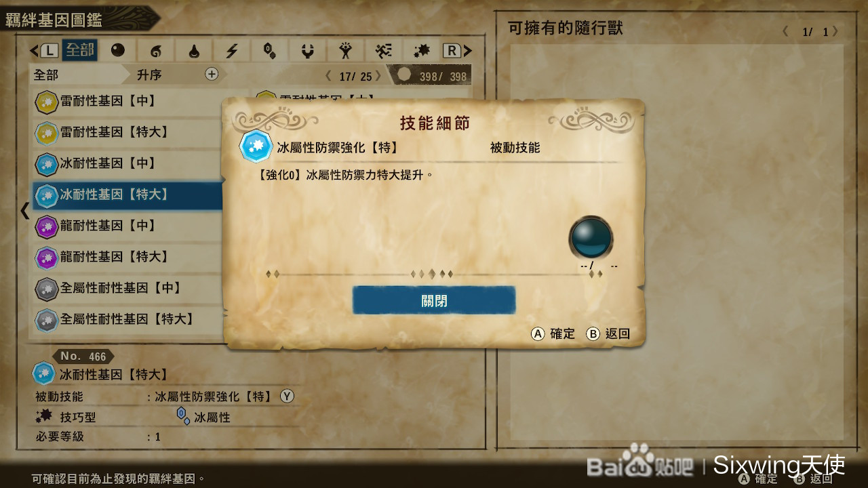The image size is (868, 488).
Task: Select the power type filter icon
Action: [x=346, y=50]
